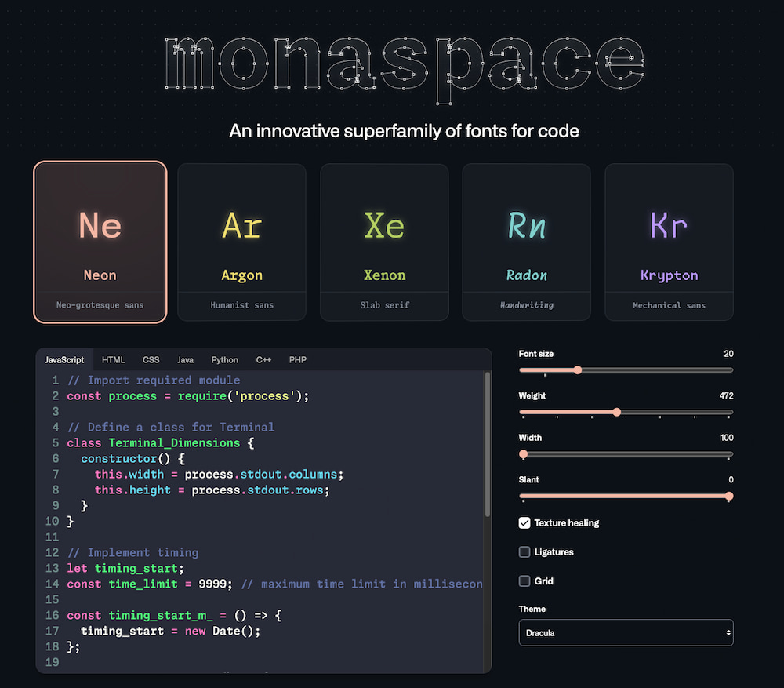Image resolution: width=784 pixels, height=688 pixels.
Task: Click the 'Handwriting' label
Action: click(527, 305)
